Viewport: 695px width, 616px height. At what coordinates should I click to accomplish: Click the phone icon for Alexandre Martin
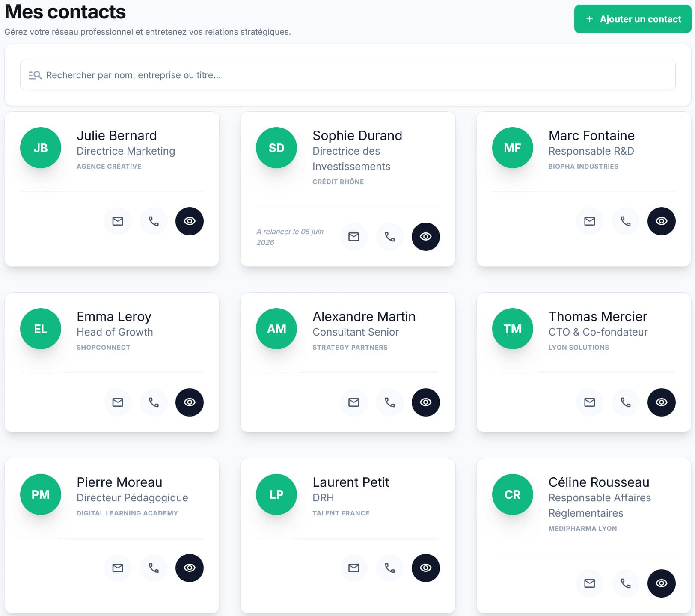coord(389,402)
